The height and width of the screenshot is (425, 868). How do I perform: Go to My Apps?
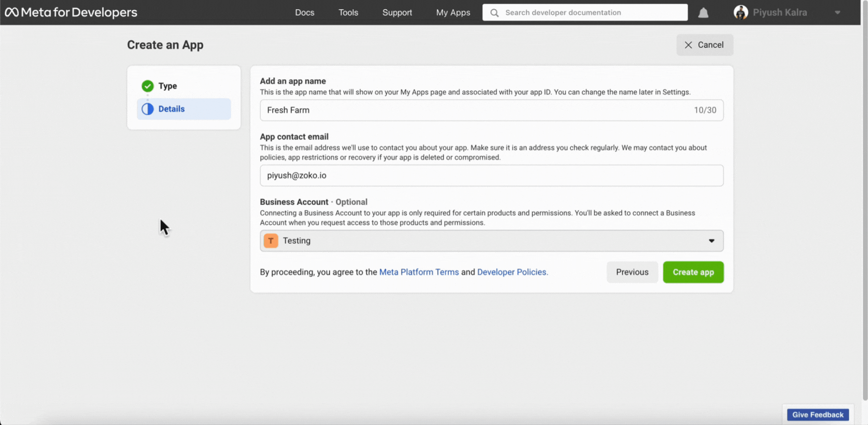coord(453,13)
